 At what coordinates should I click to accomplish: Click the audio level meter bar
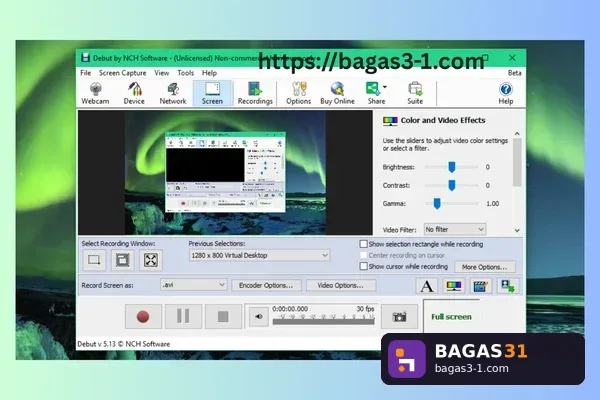tap(323, 322)
